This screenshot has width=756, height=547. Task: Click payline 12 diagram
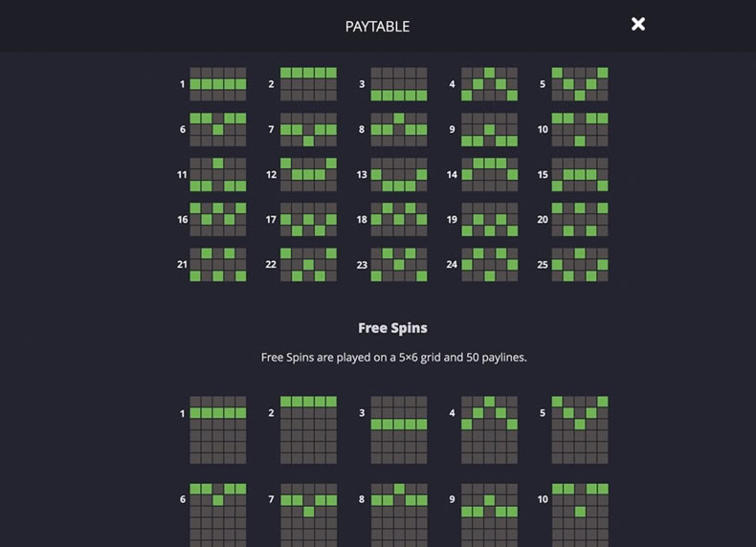(x=308, y=174)
